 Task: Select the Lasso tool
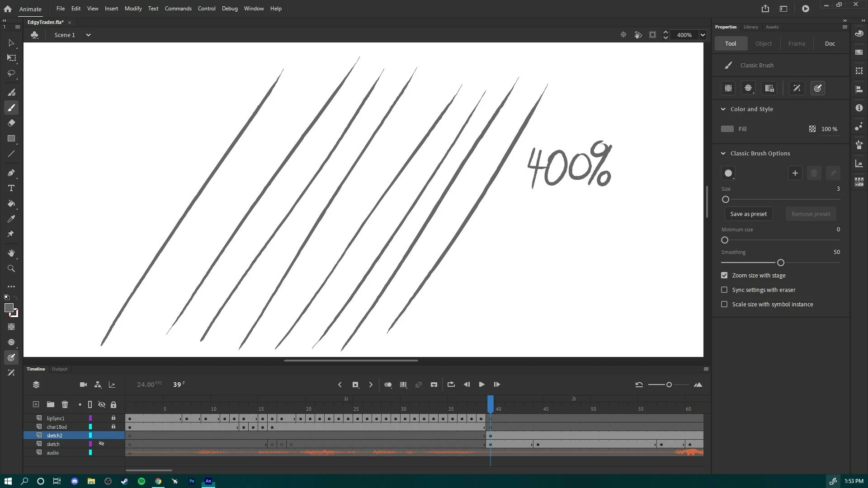pos(11,73)
